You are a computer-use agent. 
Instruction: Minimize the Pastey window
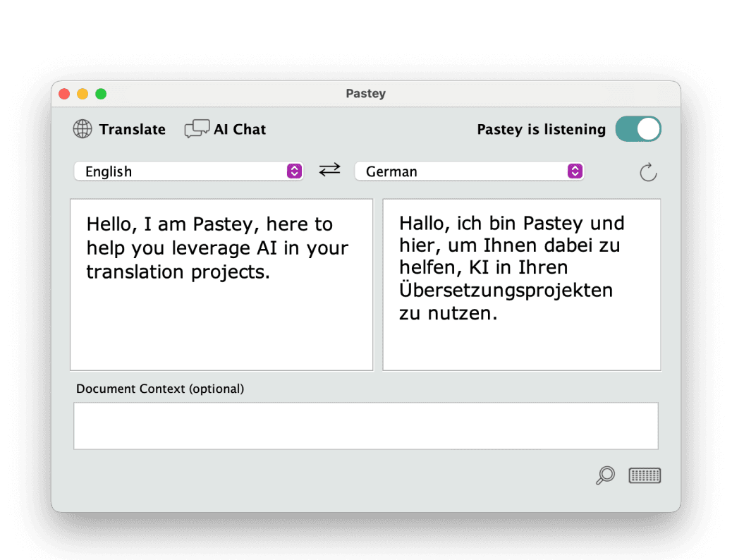pyautogui.click(x=83, y=93)
